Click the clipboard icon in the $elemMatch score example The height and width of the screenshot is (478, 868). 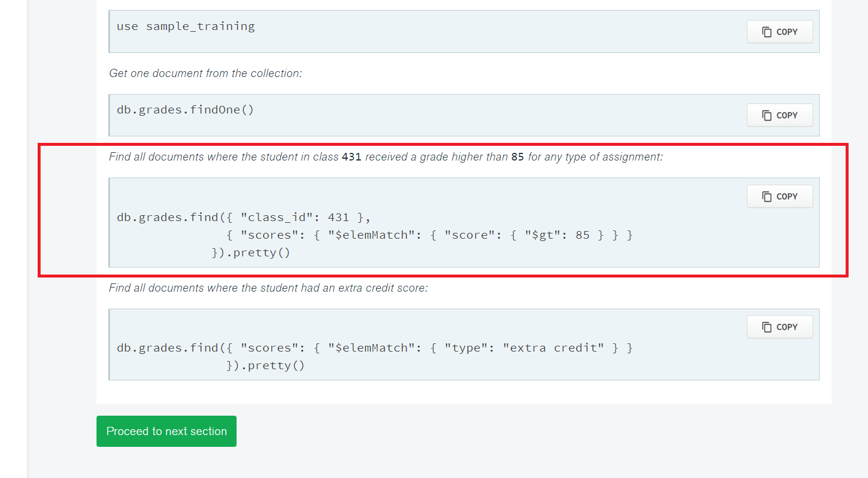(x=766, y=196)
